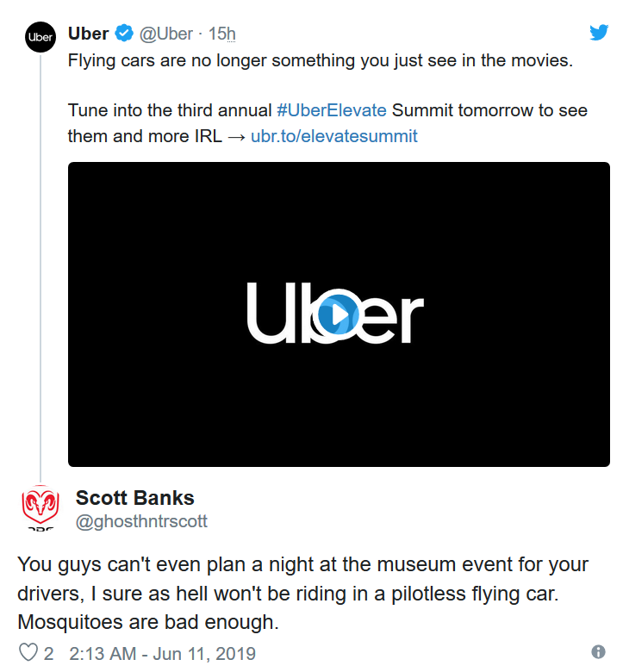Open the 15h timestamp link

click(222, 34)
